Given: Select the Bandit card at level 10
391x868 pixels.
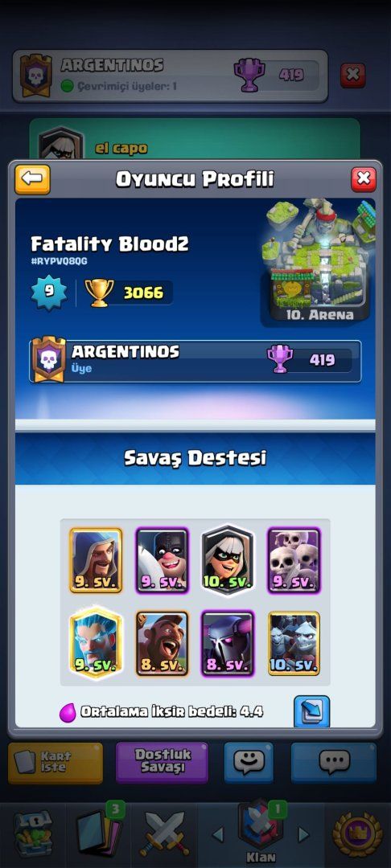Looking at the screenshot, I should pyautogui.click(x=228, y=560).
